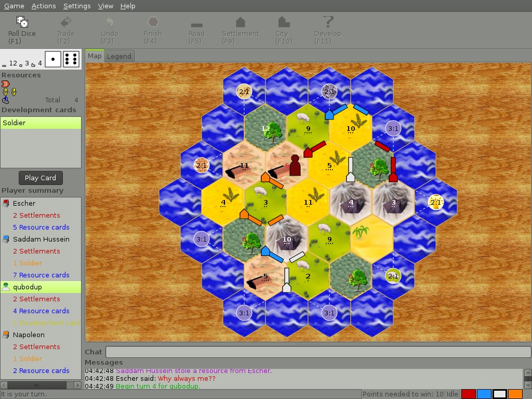This screenshot has width=532, height=399.
Task: Click the forest hex numbered 12
Action: pyautogui.click(x=265, y=128)
